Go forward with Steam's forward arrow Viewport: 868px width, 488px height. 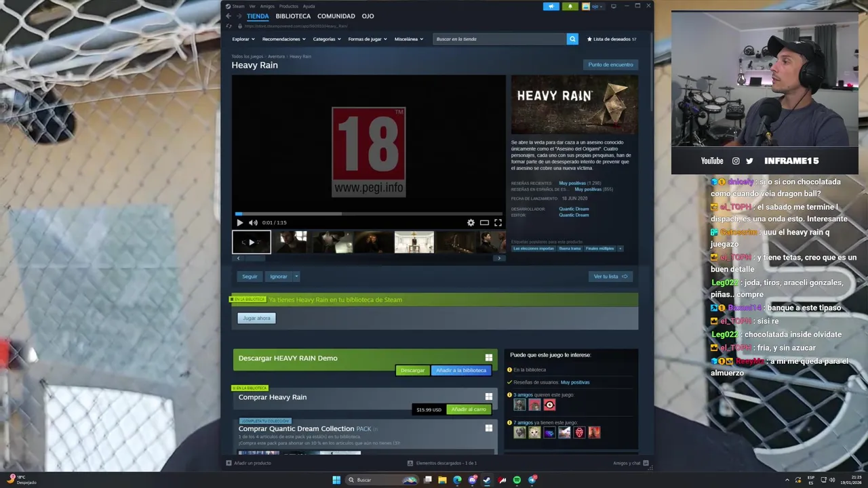tap(239, 16)
